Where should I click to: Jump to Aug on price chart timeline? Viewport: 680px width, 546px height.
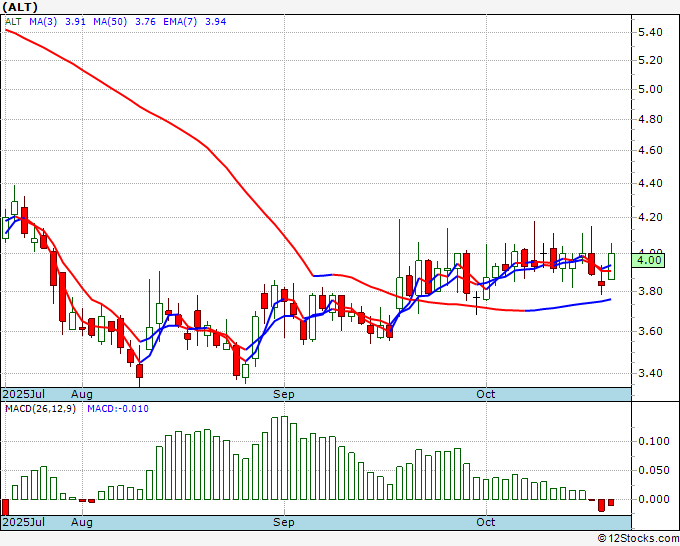[82, 395]
